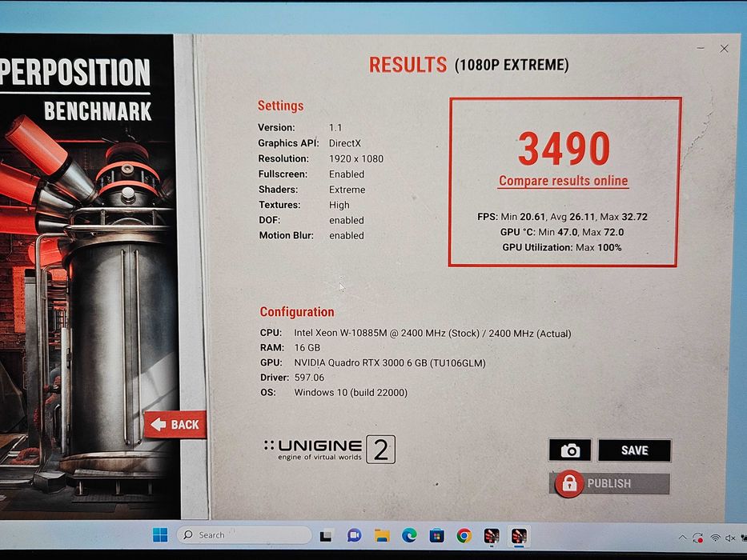The height and width of the screenshot is (560, 747).
Task: Take a screenshot with the camera icon button
Action: click(x=570, y=450)
